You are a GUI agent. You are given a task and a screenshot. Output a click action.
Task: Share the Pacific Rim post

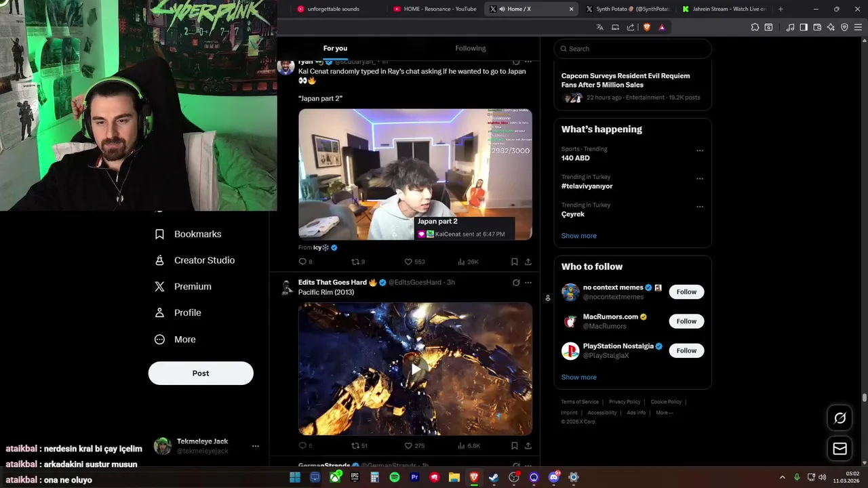click(528, 446)
